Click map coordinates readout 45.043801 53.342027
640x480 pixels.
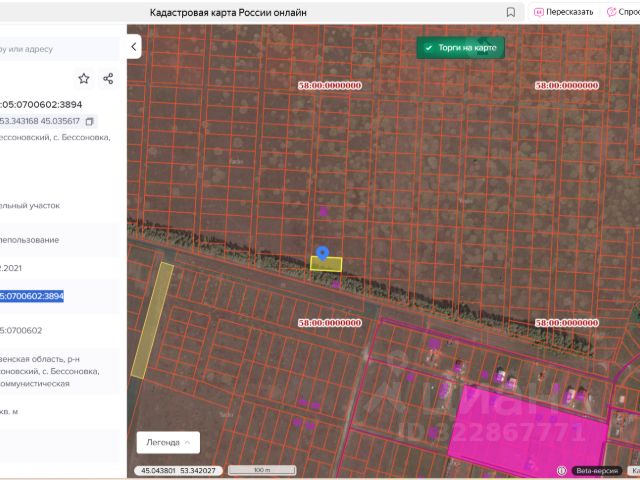(x=176, y=470)
